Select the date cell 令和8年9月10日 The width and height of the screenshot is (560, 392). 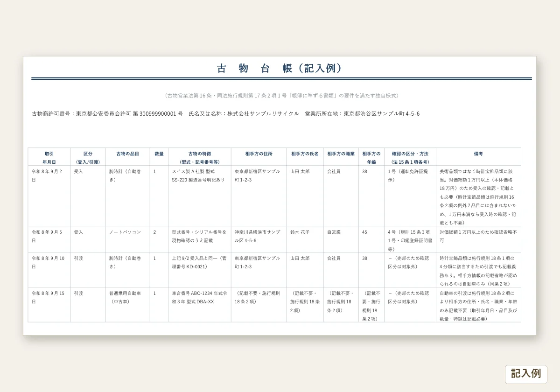(49, 270)
